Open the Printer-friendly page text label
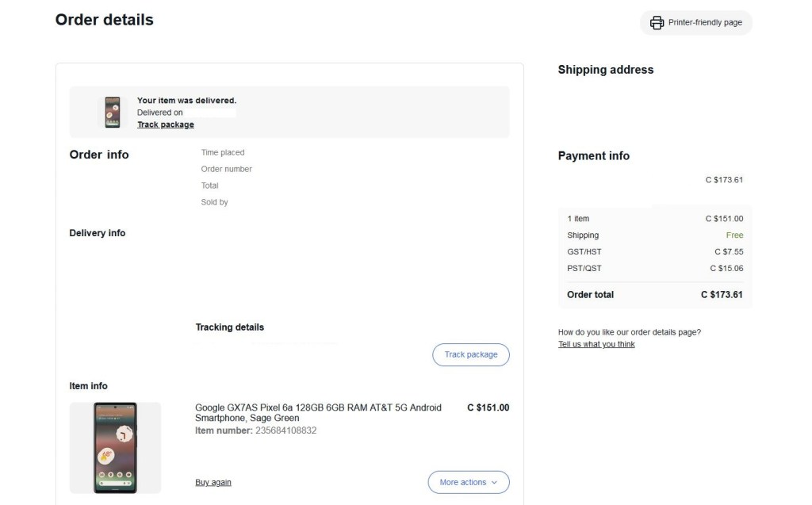Viewport: 812px width, 505px height. pyautogui.click(x=705, y=23)
